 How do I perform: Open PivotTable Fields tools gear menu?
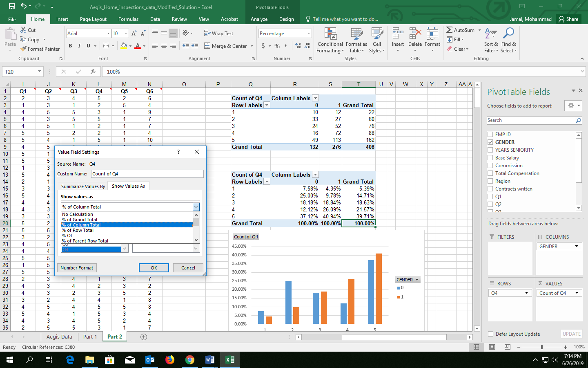[x=573, y=105]
